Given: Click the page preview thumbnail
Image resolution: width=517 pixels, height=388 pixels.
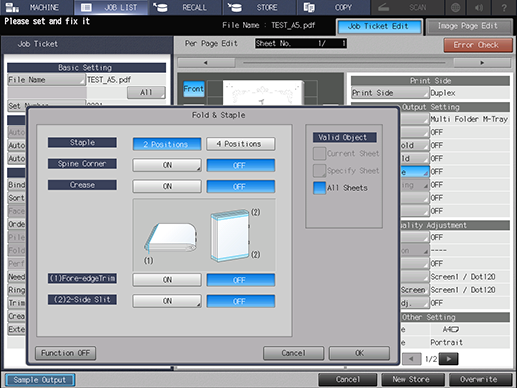Looking at the screenshot, I should [x=263, y=92].
